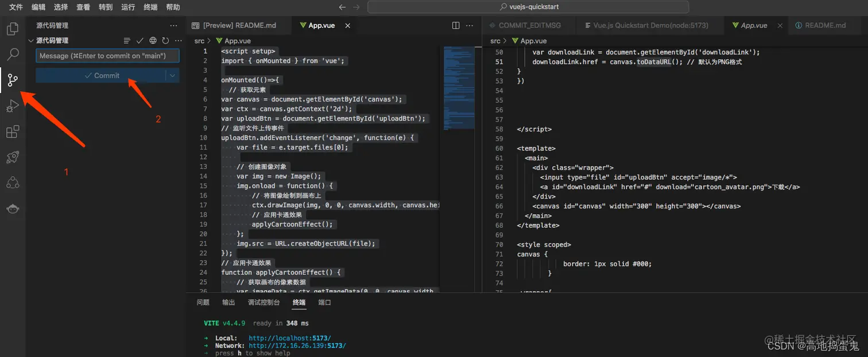The height and width of the screenshot is (357, 868).
Task: Go forward with the navigation arrow
Action: [356, 7]
